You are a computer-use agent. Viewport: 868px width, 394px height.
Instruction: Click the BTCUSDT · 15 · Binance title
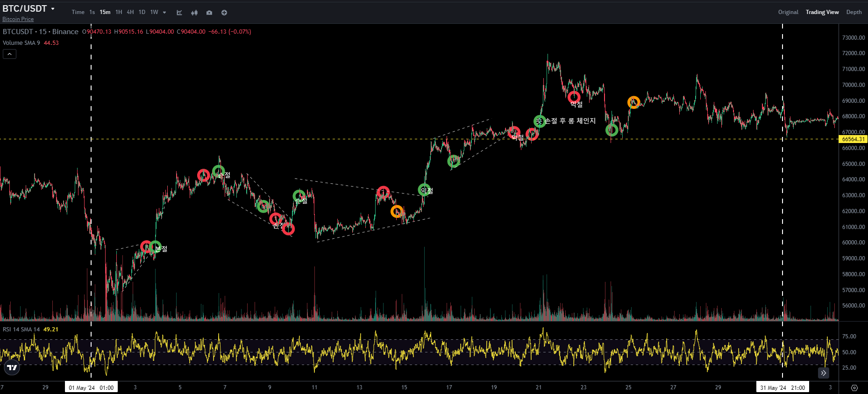(41, 32)
